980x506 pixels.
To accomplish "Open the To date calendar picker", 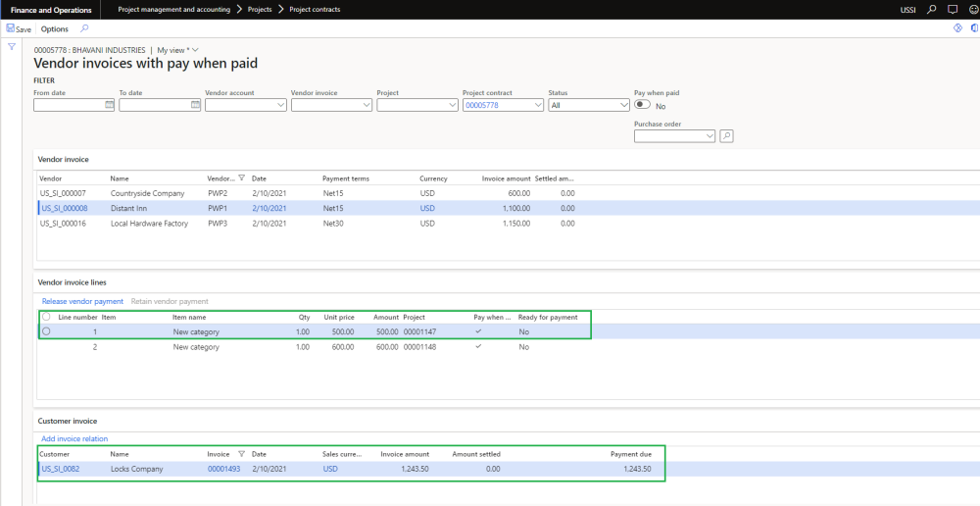I will [195, 105].
